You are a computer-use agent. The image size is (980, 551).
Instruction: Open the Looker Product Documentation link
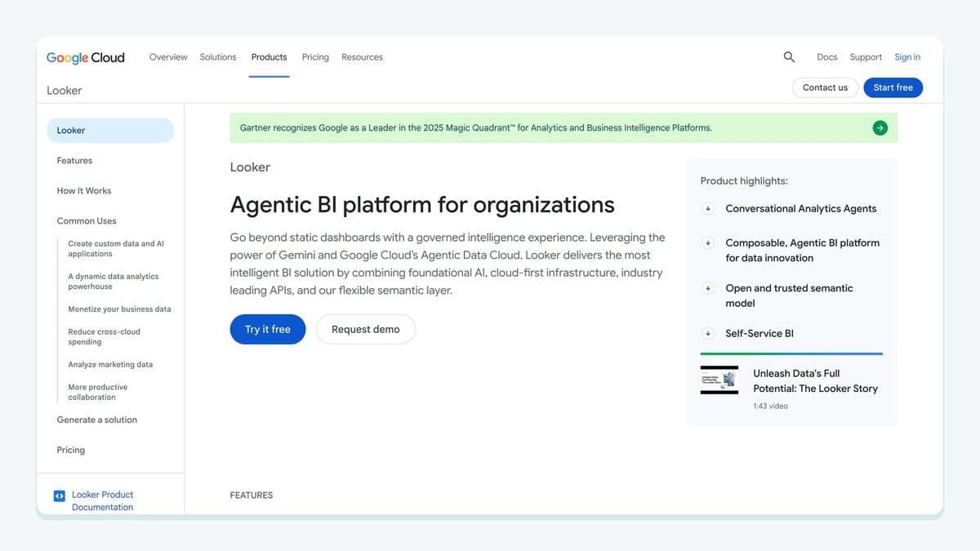[102, 501]
